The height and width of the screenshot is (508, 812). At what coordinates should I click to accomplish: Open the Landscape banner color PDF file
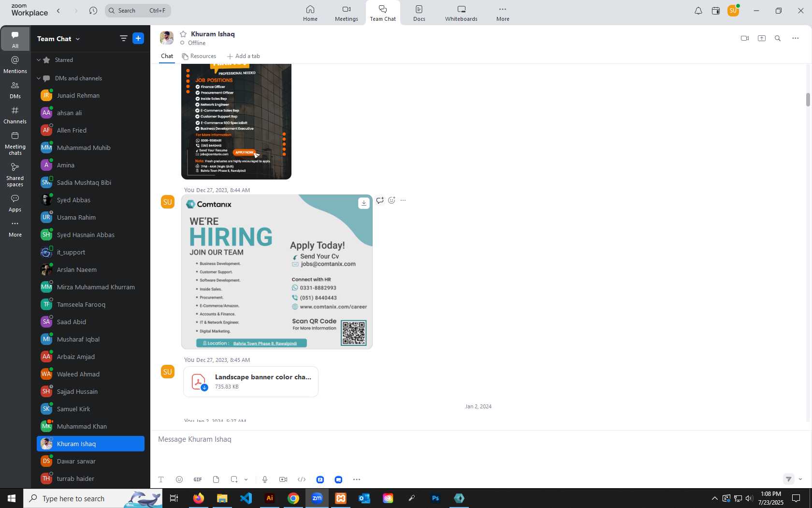[251, 382]
